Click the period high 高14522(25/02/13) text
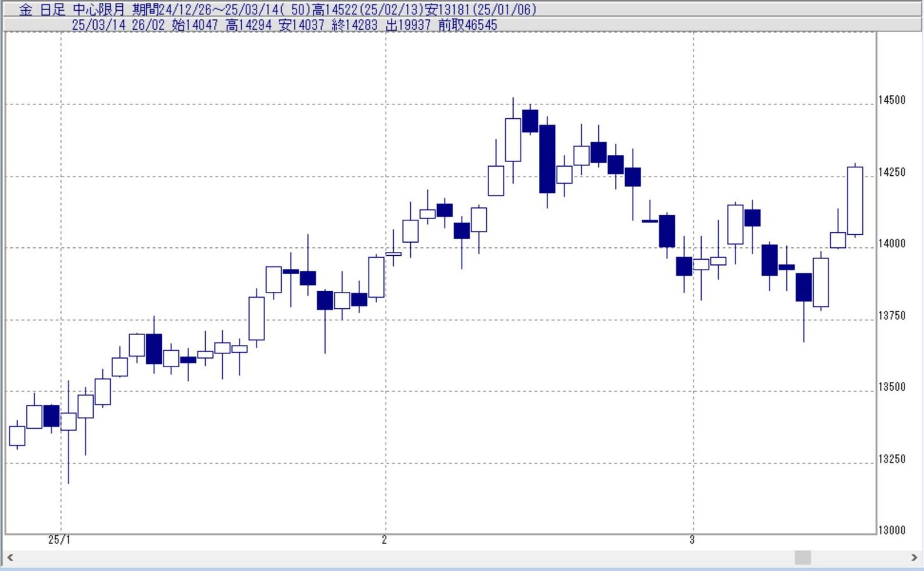Screen dimensions: 924x571 click(367, 10)
